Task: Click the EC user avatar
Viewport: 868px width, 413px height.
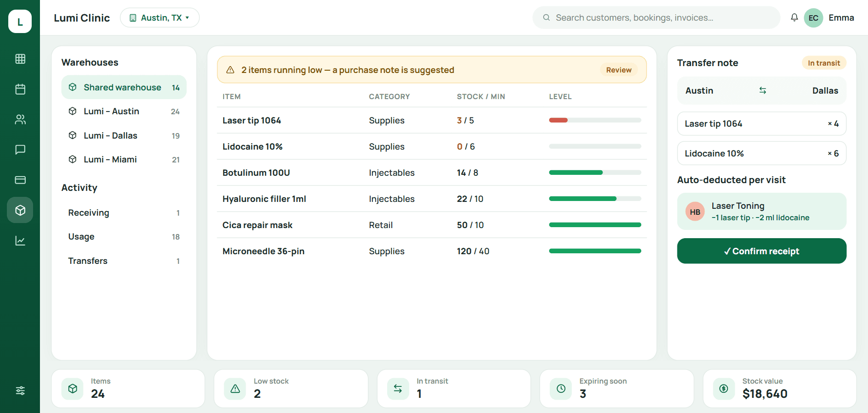Action: pos(813,18)
